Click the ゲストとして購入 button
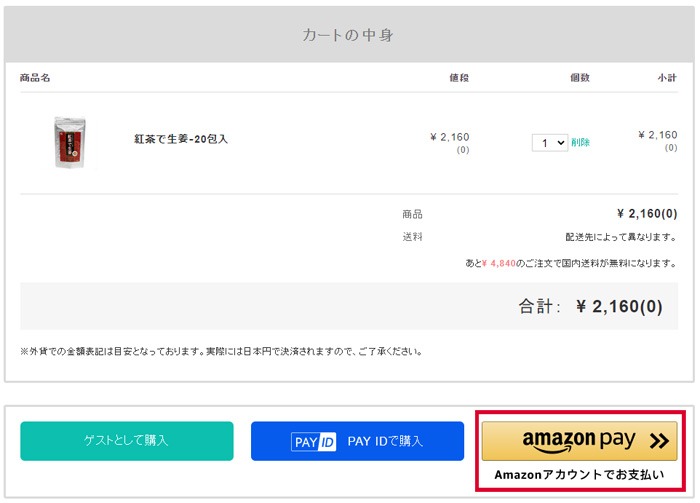Screen dimensions: 700x503 127,441
